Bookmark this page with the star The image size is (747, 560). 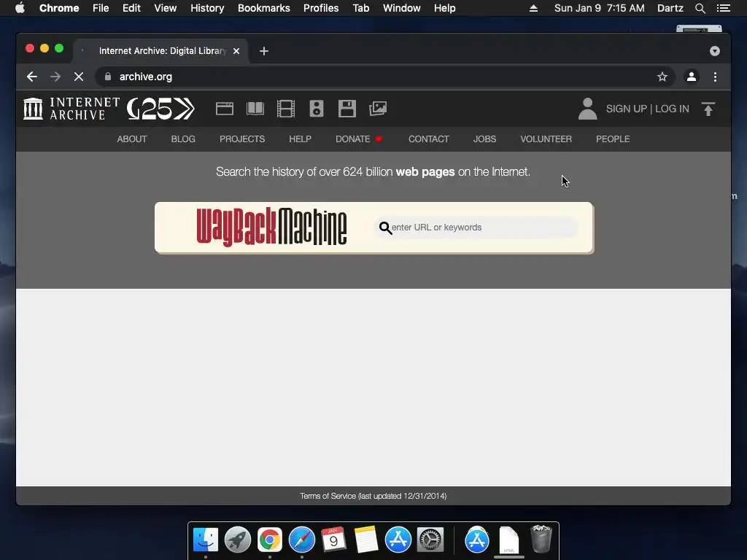click(662, 77)
